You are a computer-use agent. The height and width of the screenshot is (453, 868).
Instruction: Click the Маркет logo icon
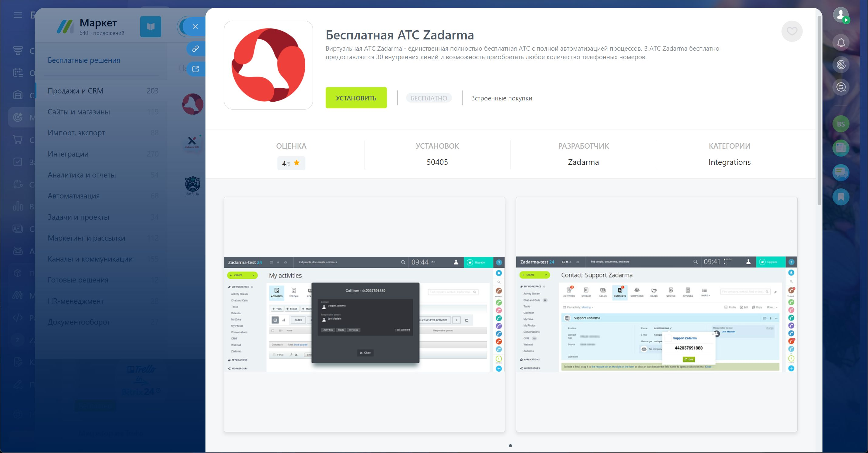(65, 27)
